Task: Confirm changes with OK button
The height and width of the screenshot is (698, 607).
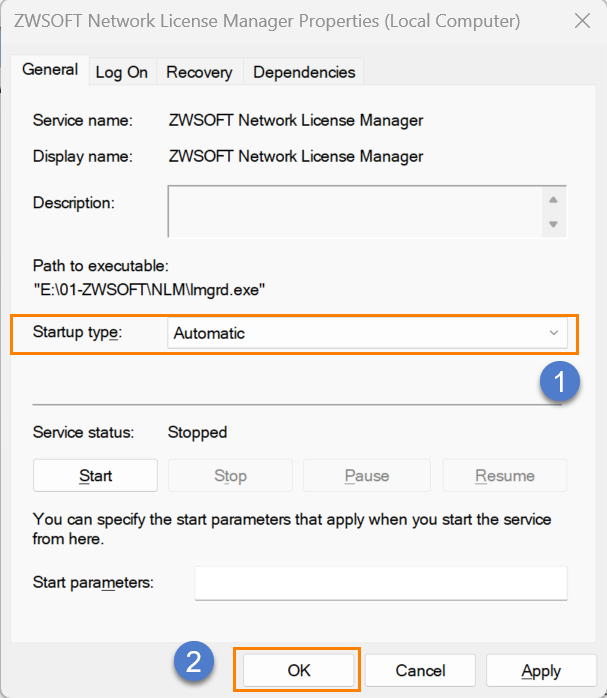Action: [x=299, y=670]
